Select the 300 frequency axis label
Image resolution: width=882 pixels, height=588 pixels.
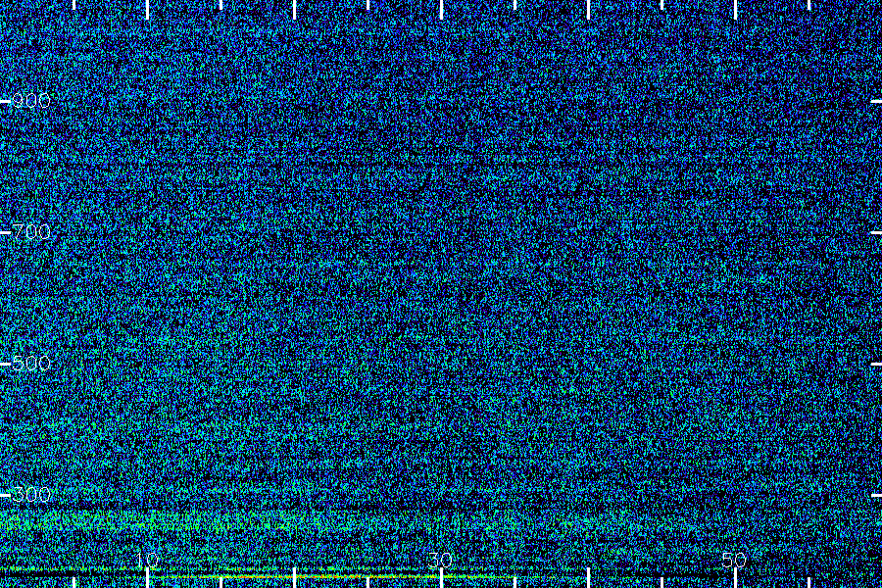(x=31, y=495)
